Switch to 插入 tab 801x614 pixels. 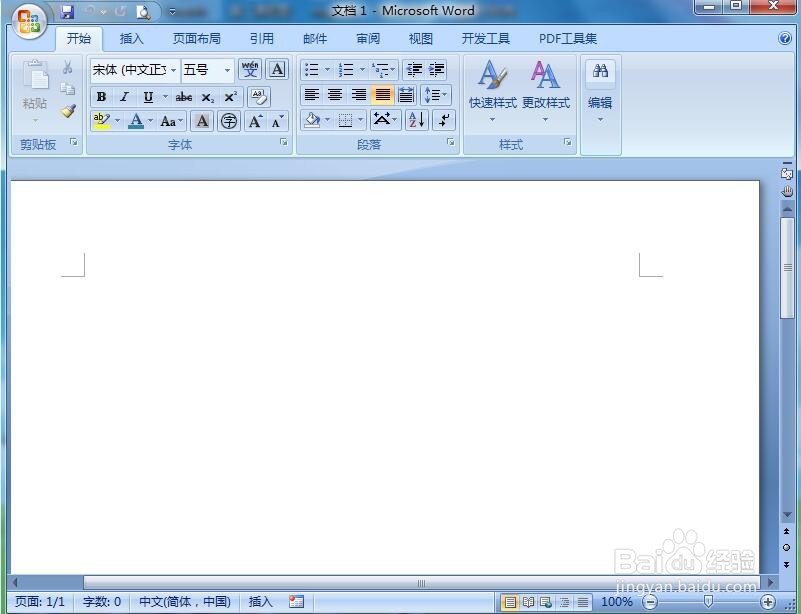(x=131, y=39)
